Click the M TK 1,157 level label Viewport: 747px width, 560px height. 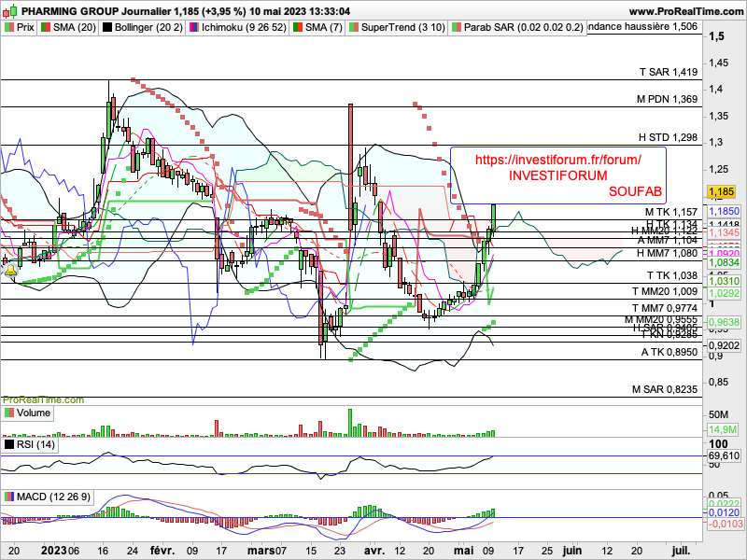tap(671, 212)
